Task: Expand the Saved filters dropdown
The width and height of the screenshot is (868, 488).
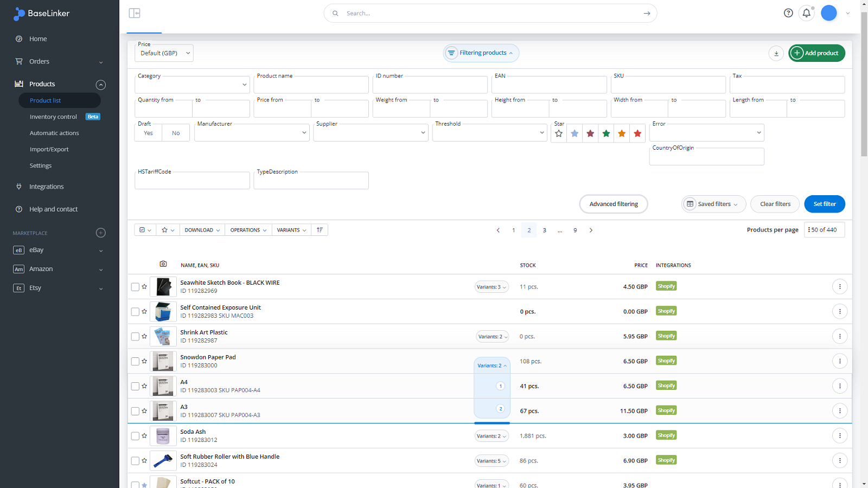Action: pos(713,204)
